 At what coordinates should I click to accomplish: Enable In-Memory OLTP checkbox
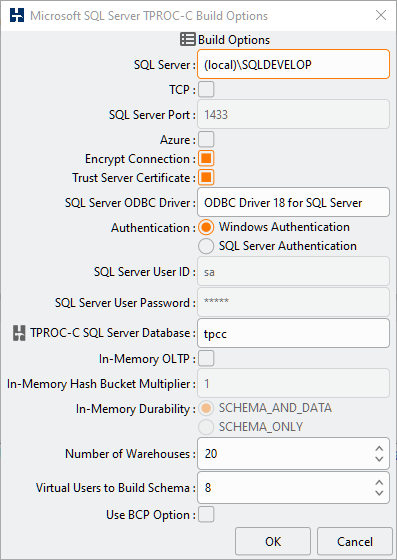coord(206,359)
